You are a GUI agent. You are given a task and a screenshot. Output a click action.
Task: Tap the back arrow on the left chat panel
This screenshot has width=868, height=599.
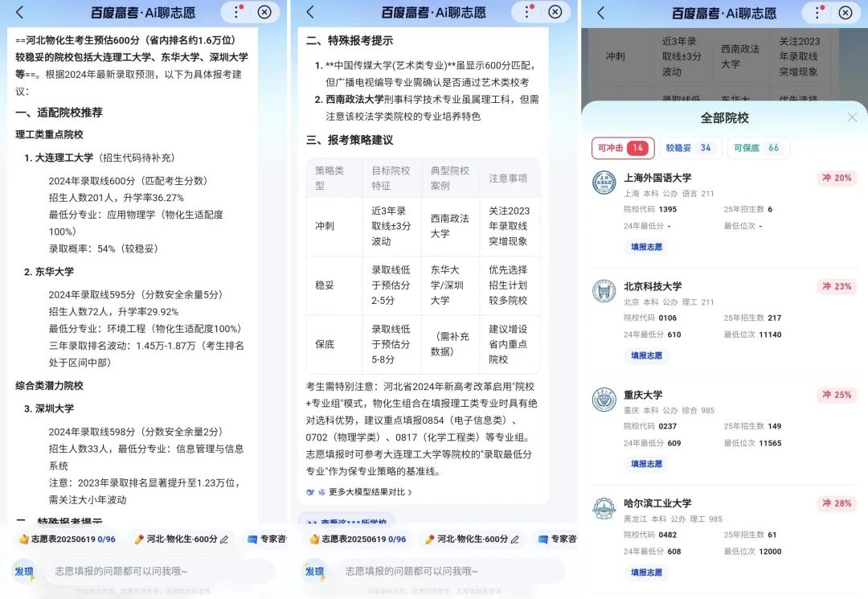click(18, 12)
